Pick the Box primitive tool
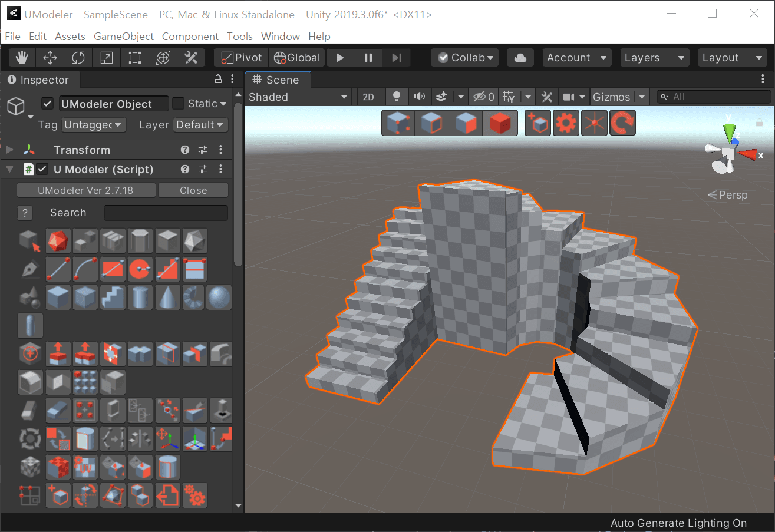 [58, 298]
